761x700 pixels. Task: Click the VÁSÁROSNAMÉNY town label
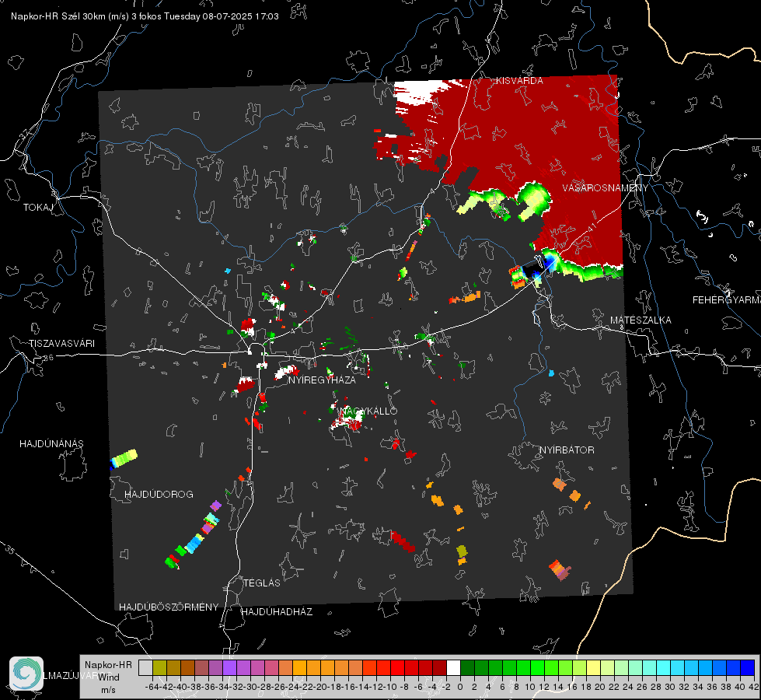tap(606, 188)
